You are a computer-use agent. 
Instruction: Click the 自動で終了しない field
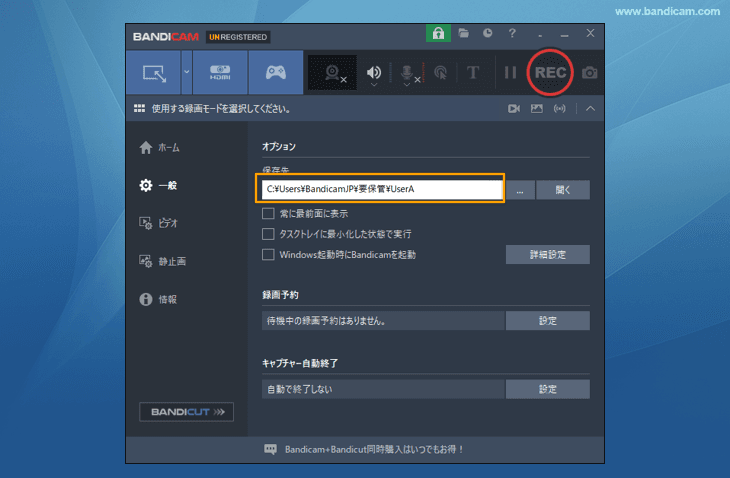coord(383,389)
